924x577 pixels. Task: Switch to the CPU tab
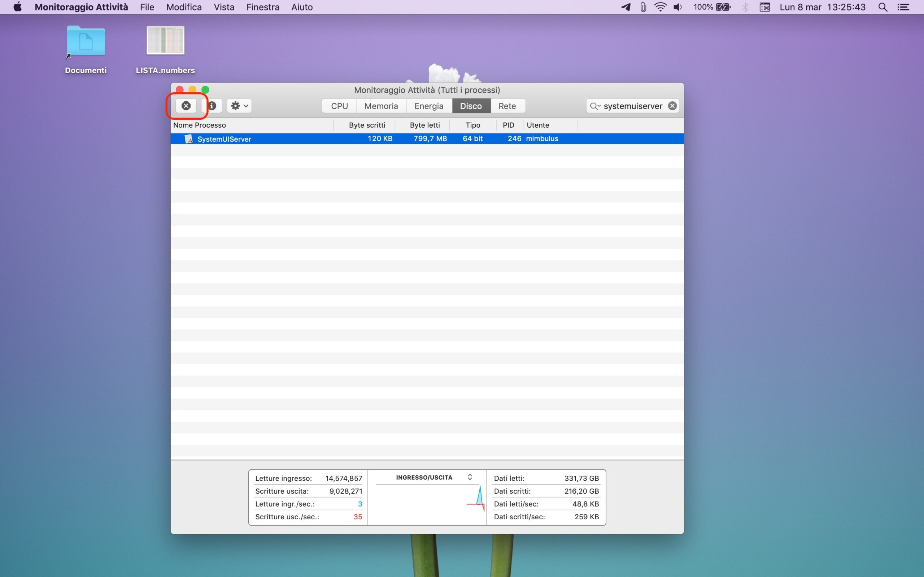(x=339, y=106)
